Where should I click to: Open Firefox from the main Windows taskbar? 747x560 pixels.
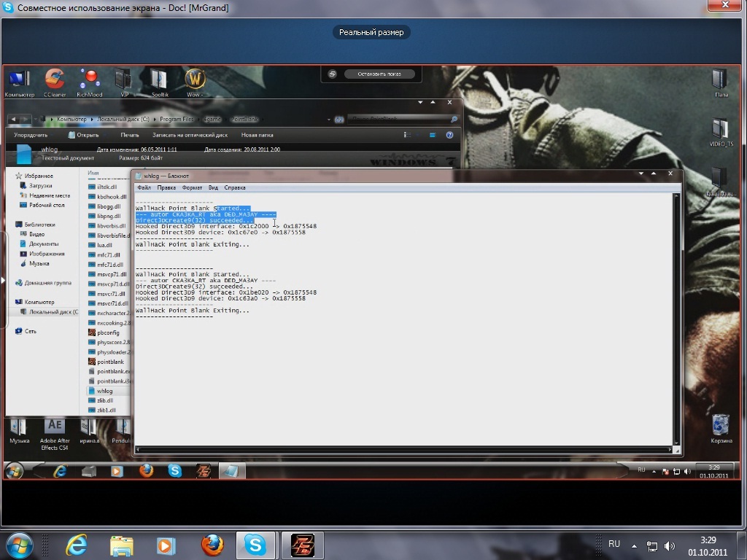click(212, 545)
